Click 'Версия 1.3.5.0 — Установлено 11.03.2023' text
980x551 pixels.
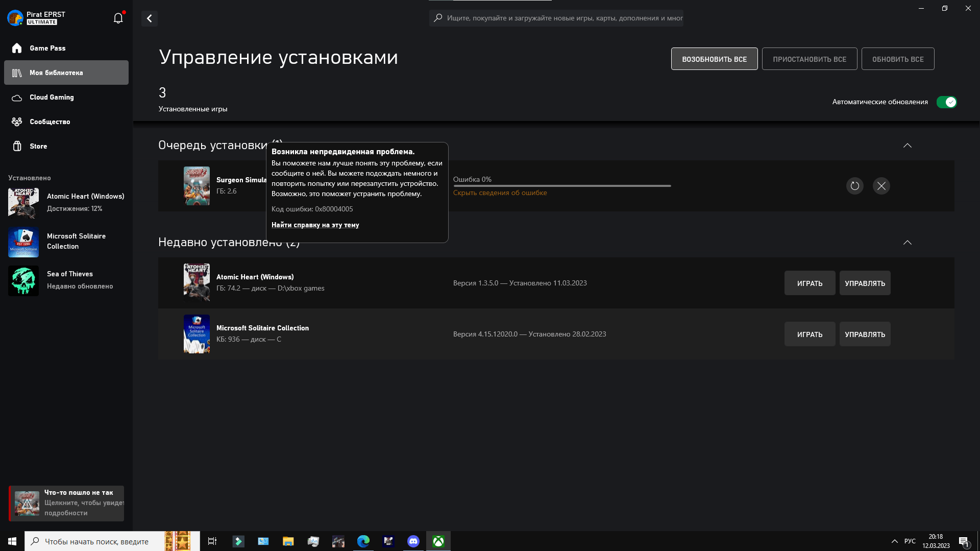click(x=520, y=283)
